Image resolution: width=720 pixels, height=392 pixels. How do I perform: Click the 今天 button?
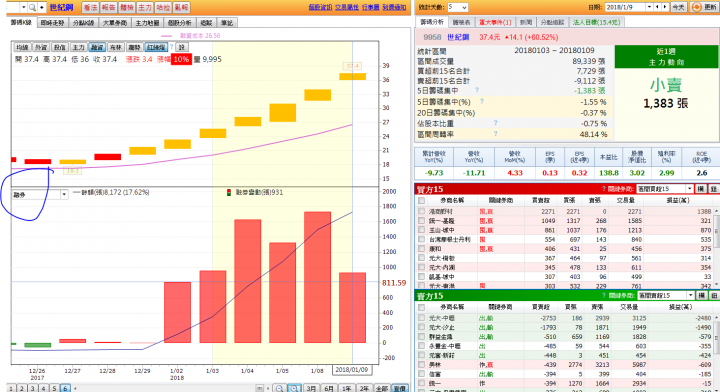[678, 7]
